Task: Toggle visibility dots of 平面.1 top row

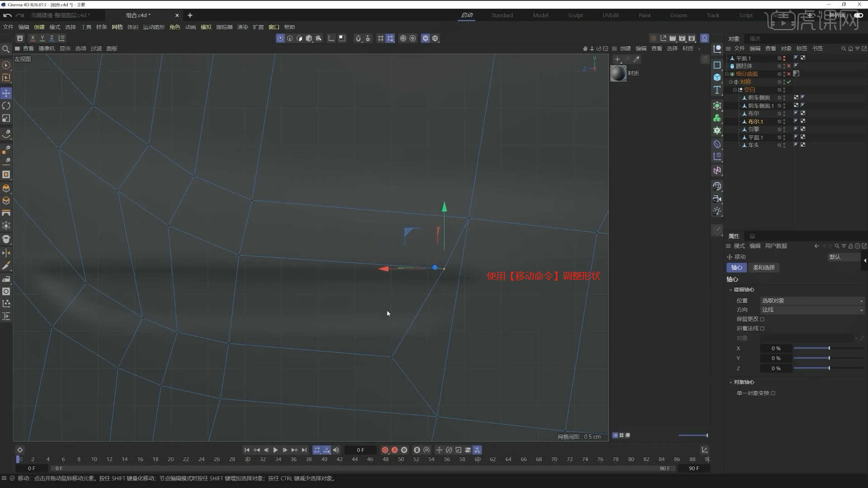Action: (x=784, y=58)
